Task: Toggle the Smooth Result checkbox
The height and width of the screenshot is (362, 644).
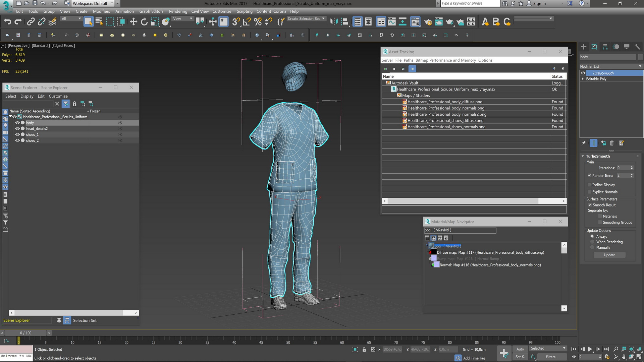Action: [x=590, y=205]
